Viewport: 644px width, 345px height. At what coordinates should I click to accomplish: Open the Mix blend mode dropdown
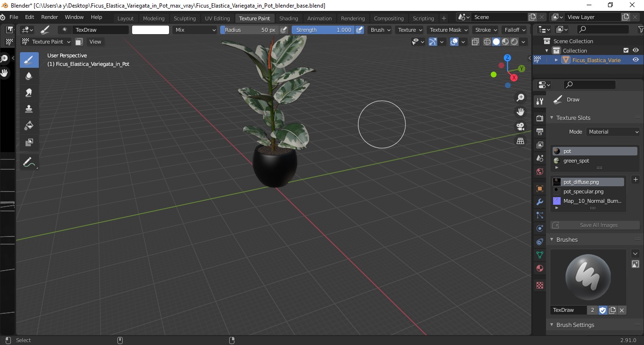195,30
